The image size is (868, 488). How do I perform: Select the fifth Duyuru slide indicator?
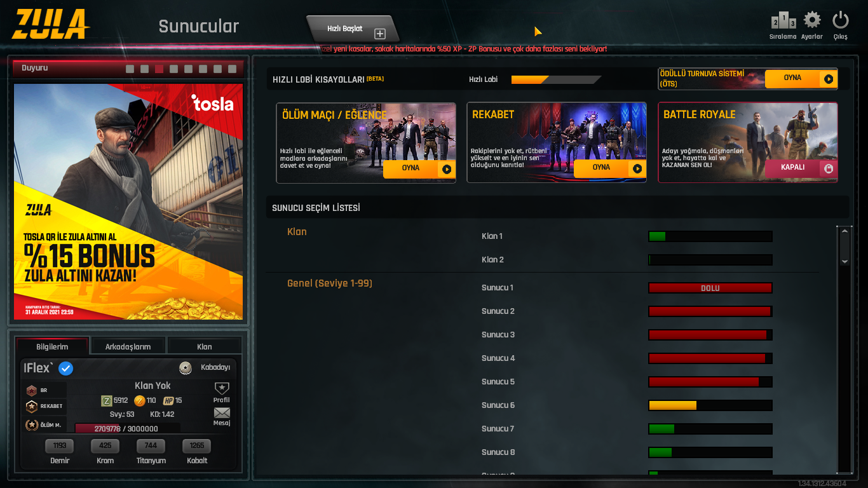coord(189,69)
